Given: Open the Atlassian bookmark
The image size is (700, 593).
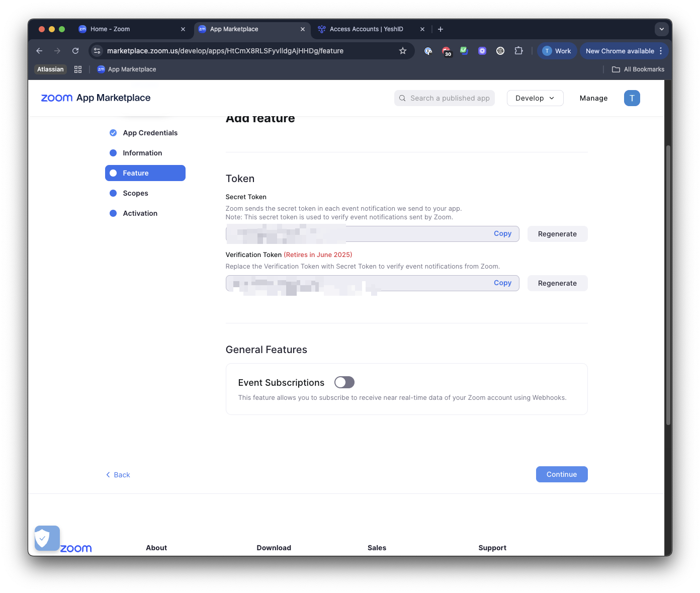Looking at the screenshot, I should [x=50, y=69].
